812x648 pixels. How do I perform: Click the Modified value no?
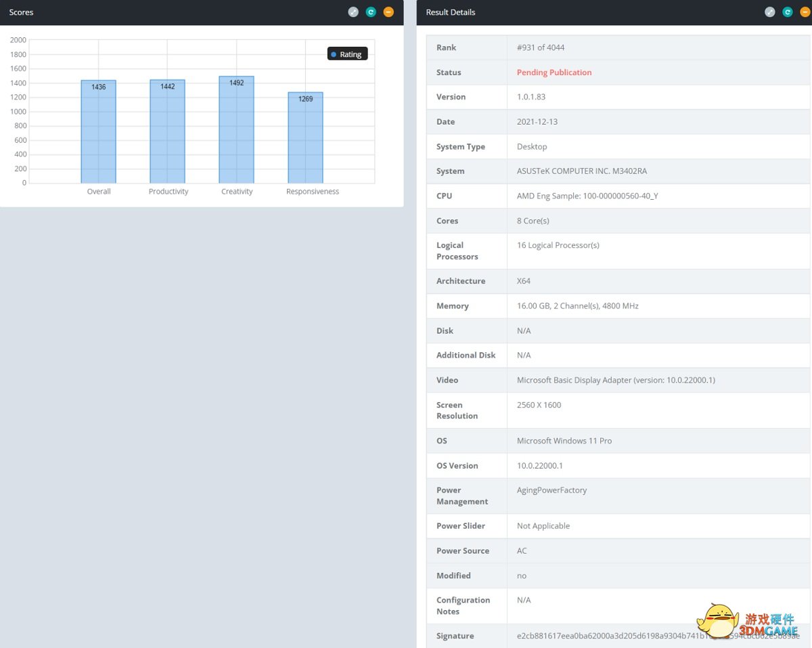point(522,576)
